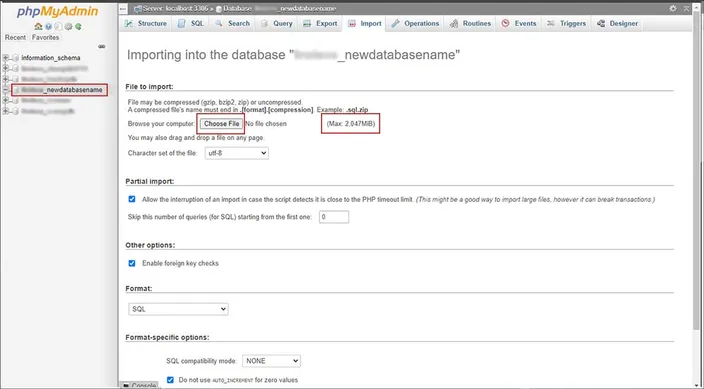
Task: Select information_schema database in tree
Action: point(51,58)
